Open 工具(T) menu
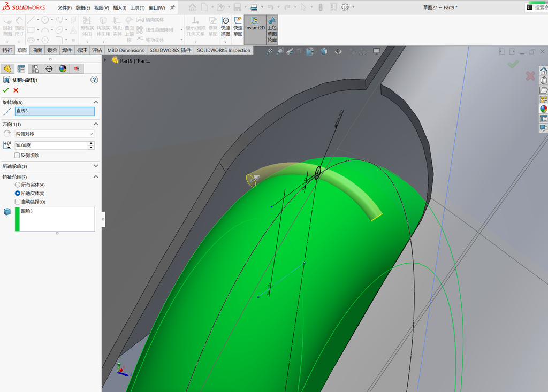This screenshot has height=392, width=548. click(138, 7)
